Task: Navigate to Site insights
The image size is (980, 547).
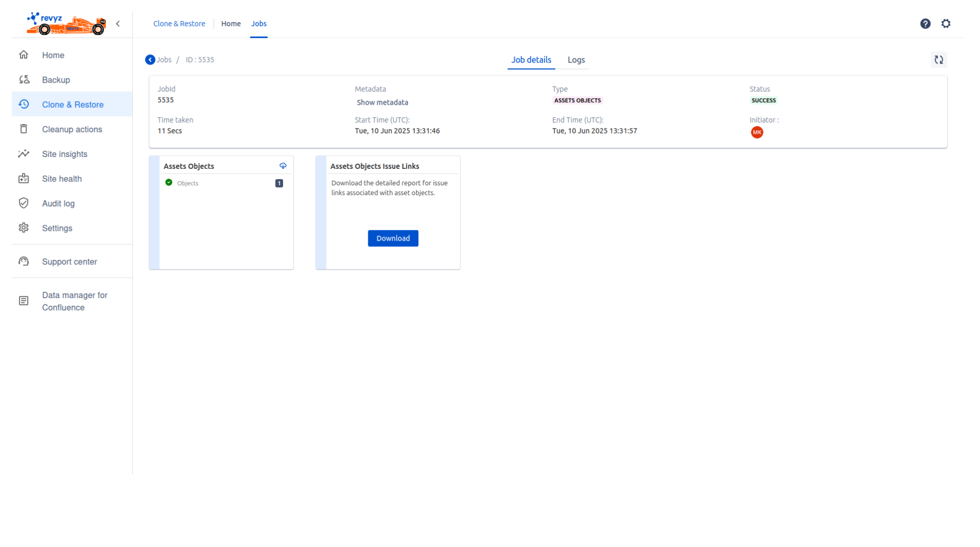Action: pyautogui.click(x=65, y=154)
